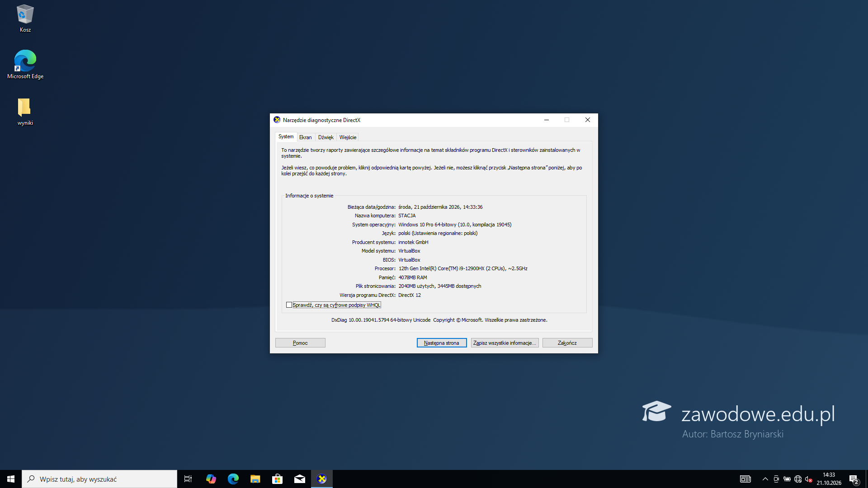Open the Kosz recycle bin icon
The height and width of the screenshot is (488, 868).
pyautogui.click(x=25, y=19)
